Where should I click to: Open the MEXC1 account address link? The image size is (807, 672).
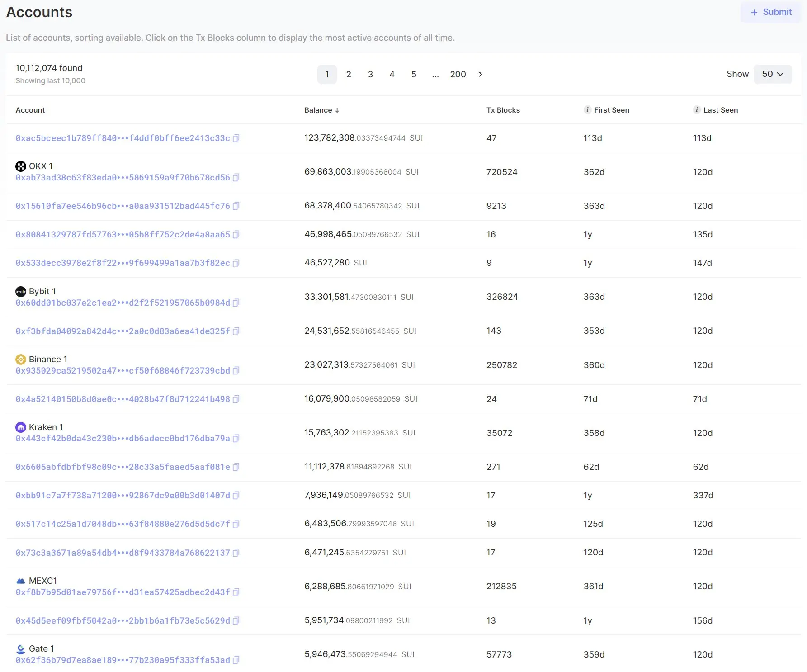click(x=123, y=592)
